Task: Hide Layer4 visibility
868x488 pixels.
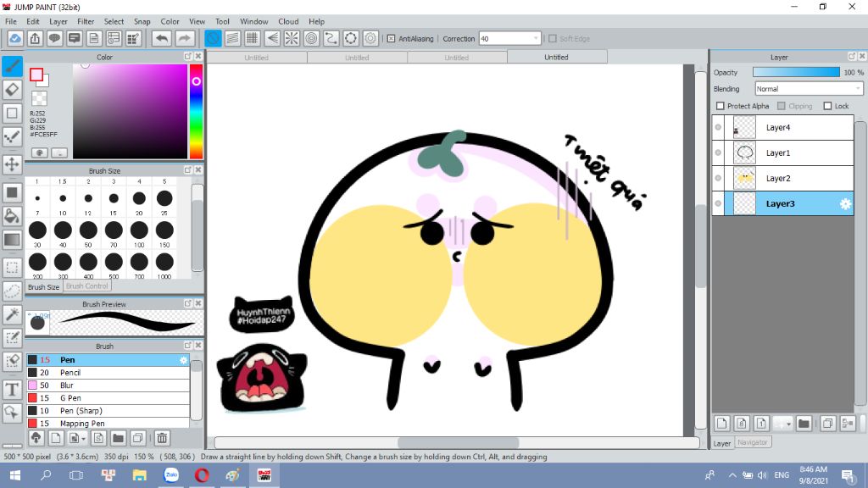Action: coord(718,127)
